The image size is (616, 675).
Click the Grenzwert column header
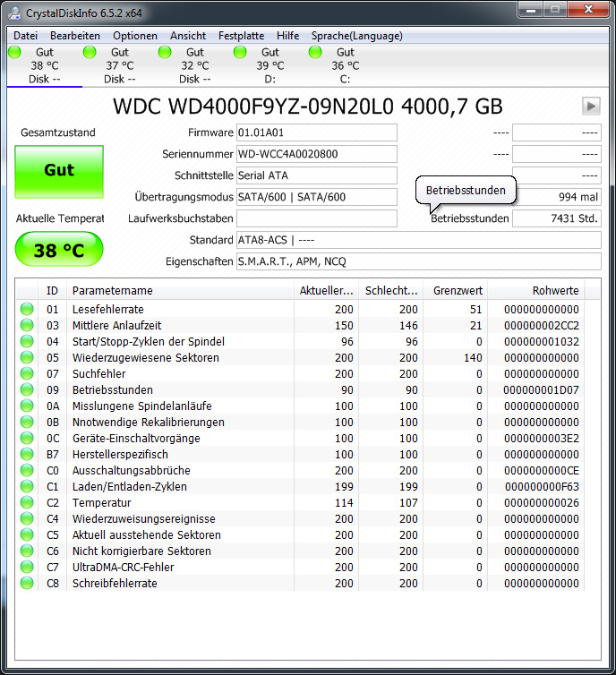456,291
